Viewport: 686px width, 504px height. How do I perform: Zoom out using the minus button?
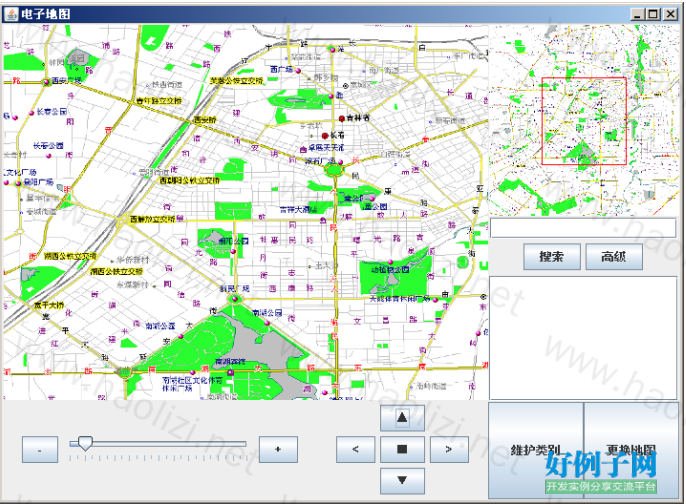click(39, 450)
